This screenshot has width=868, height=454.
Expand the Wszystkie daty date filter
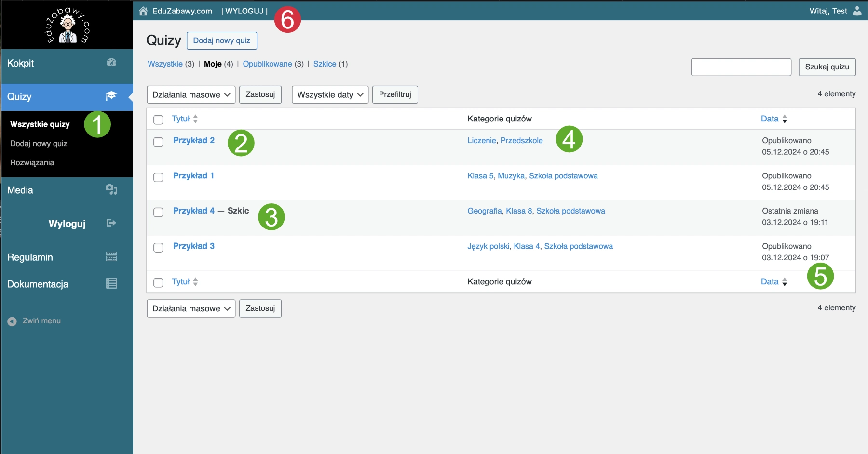pyautogui.click(x=330, y=95)
